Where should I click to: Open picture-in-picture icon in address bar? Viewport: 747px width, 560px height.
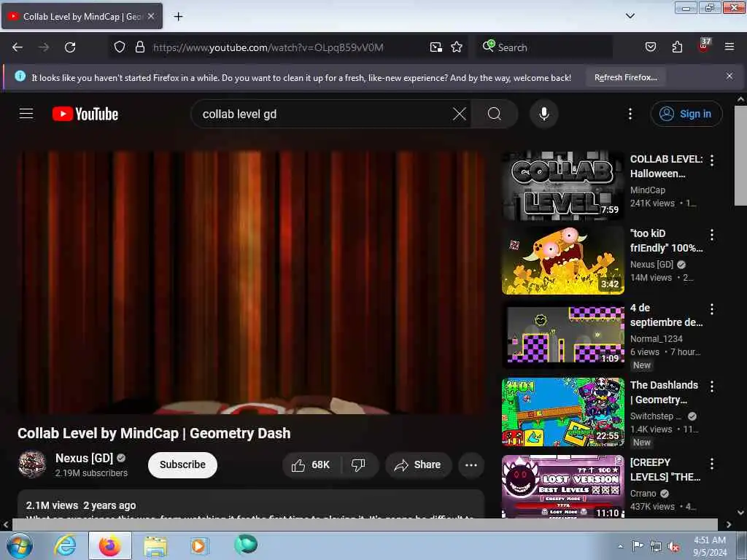436,47
